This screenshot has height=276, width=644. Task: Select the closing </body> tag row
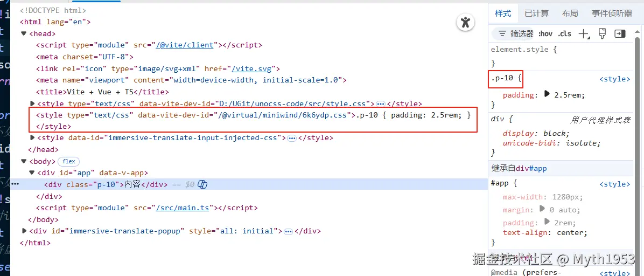click(43, 219)
